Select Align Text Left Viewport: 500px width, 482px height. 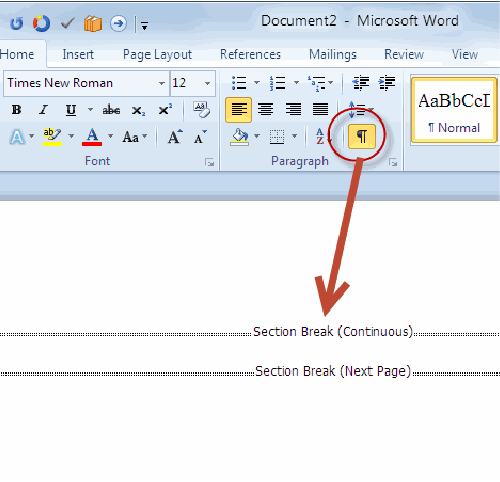point(238,110)
